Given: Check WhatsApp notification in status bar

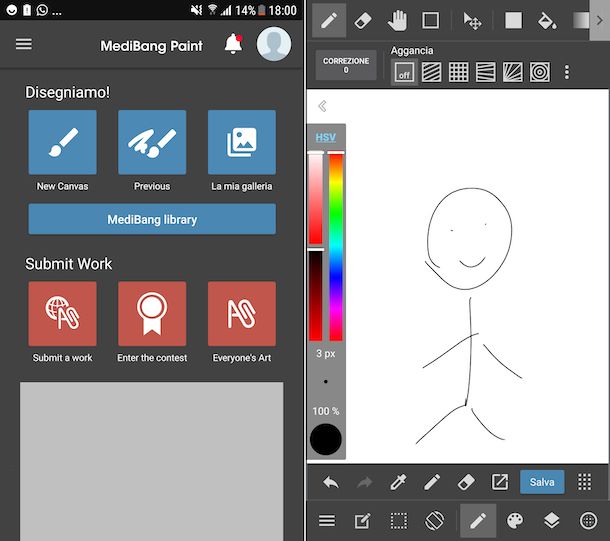Looking at the screenshot, I should click(x=42, y=10).
